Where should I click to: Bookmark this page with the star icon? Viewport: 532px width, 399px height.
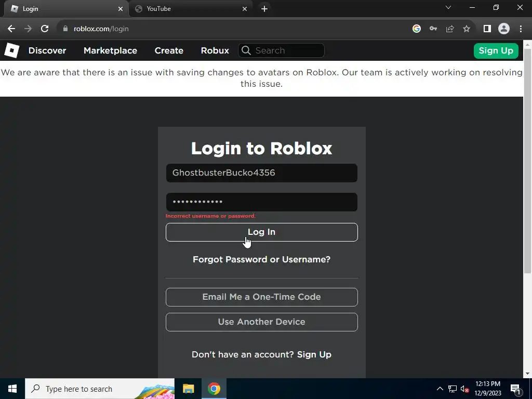467,29
